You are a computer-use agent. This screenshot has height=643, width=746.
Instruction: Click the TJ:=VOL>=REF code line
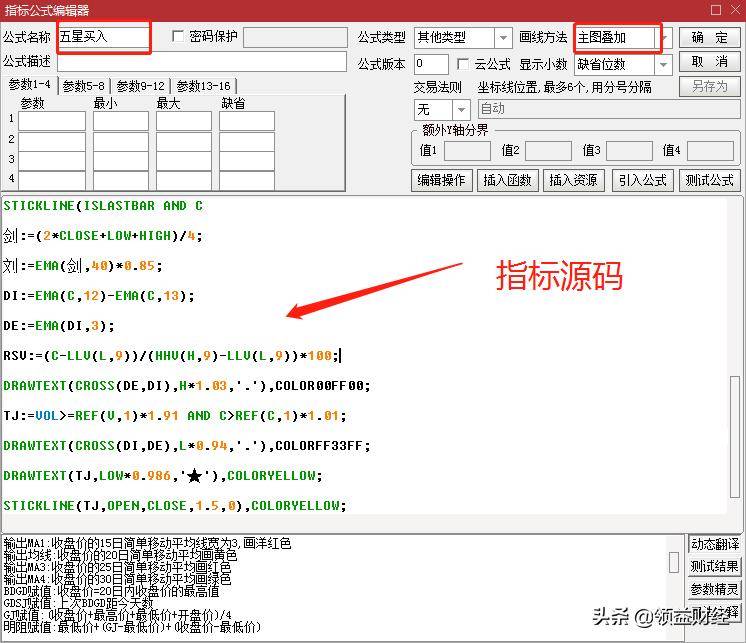(x=175, y=416)
